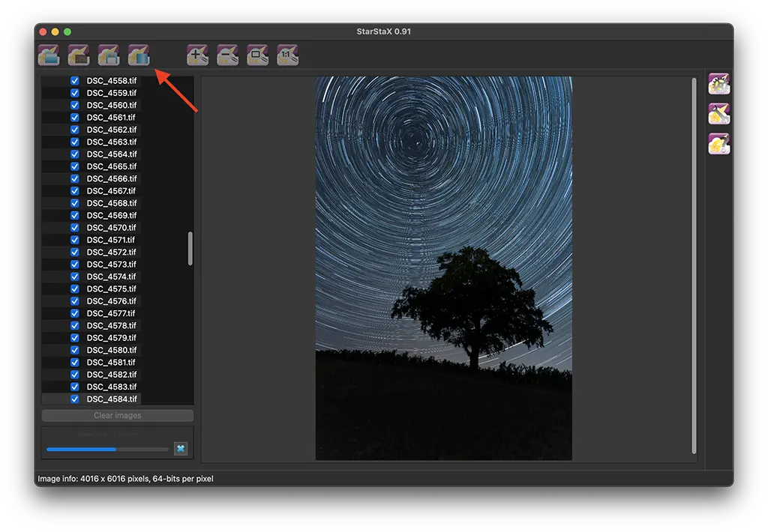Zoom in with the plus icon
Viewport: 768px width, 532px height.
(x=198, y=55)
